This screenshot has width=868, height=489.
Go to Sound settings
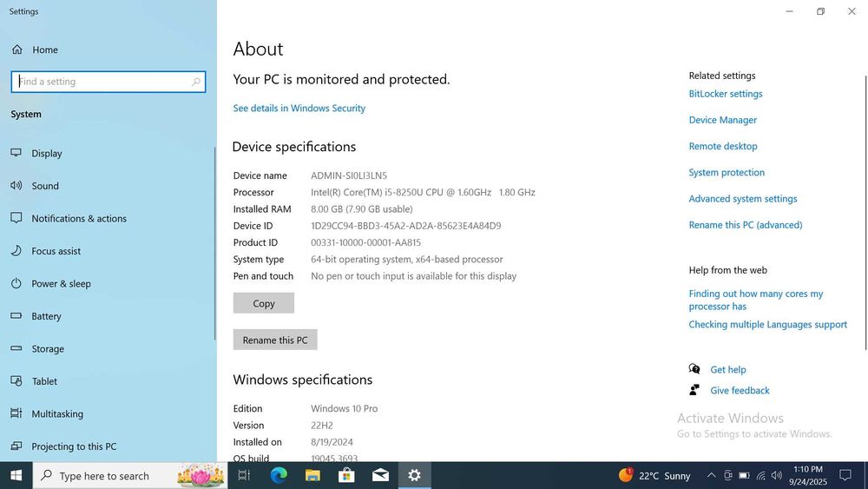pyautogui.click(x=45, y=186)
